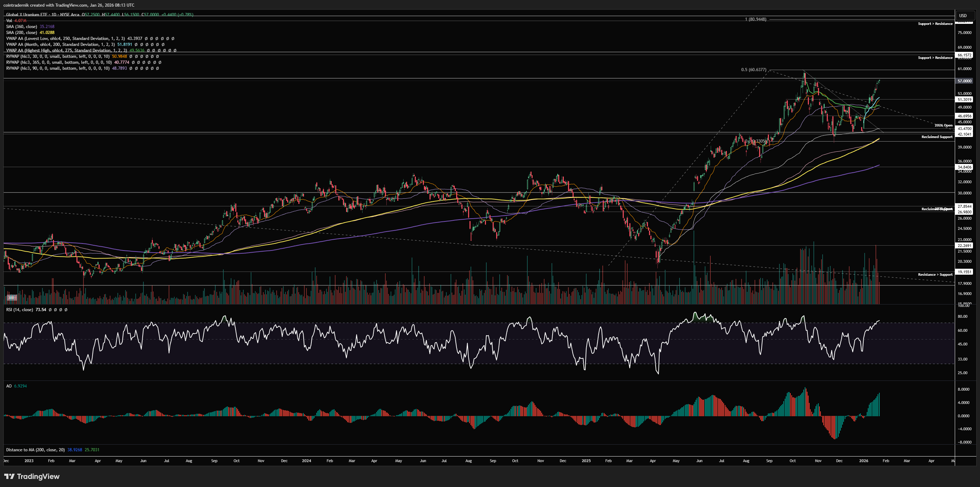Select the RSI (14, close) legend
This screenshot has height=487, width=980.
coord(19,310)
